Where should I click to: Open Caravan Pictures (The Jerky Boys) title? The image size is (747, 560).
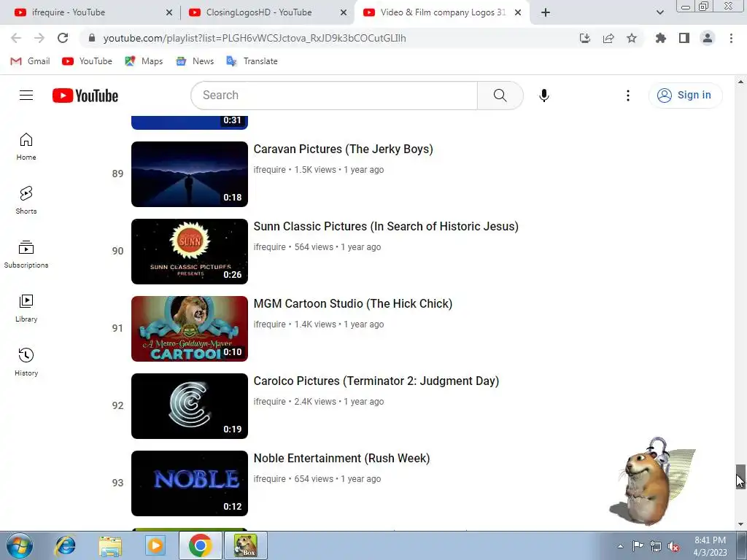click(343, 149)
